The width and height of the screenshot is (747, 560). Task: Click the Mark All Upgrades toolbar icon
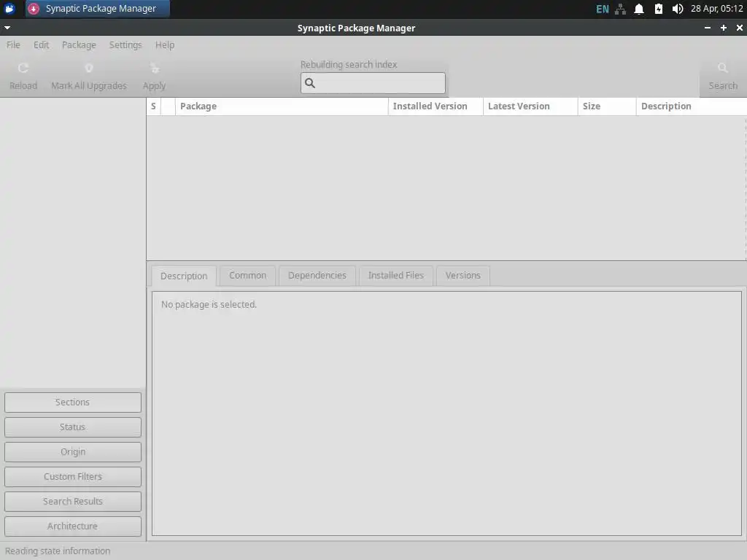point(88,68)
